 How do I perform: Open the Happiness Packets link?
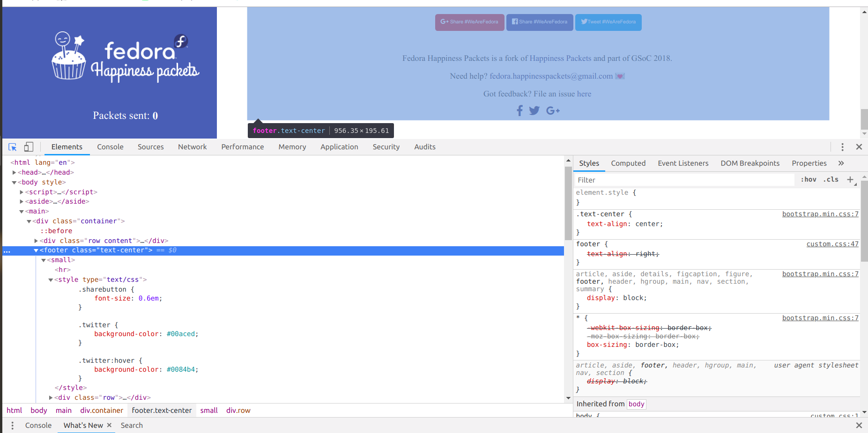(560, 59)
